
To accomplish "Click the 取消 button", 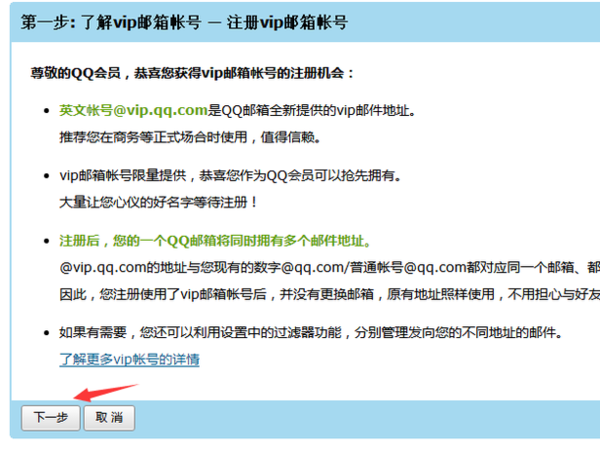I will click(109, 418).
